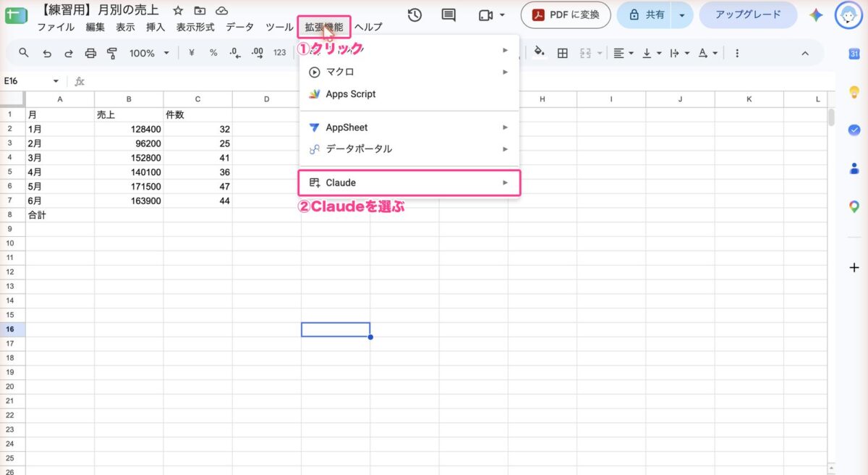Open the Google Tasks side panel
Viewport: 868px width, 475px height.
pos(854,130)
